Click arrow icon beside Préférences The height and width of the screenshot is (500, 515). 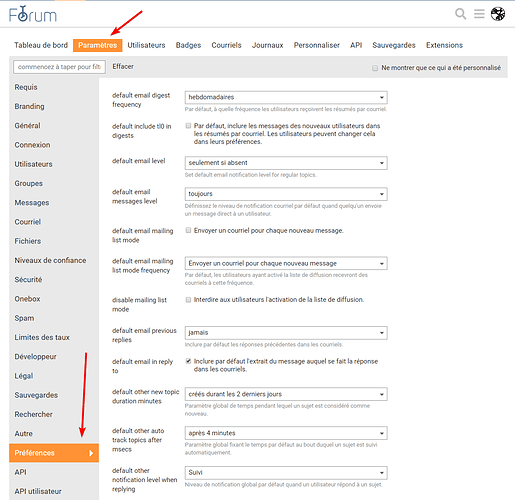click(x=91, y=453)
